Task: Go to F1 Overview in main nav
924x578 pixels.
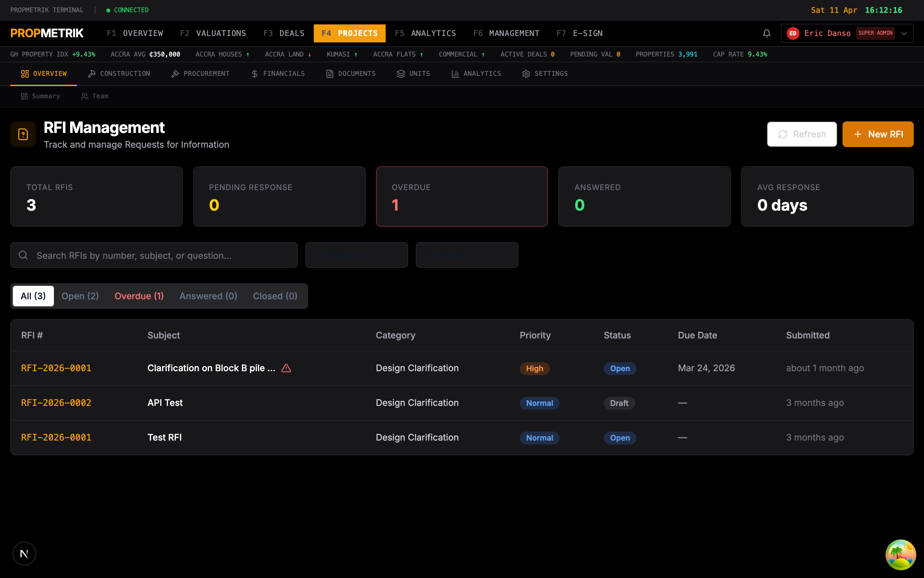Action: 135,33
